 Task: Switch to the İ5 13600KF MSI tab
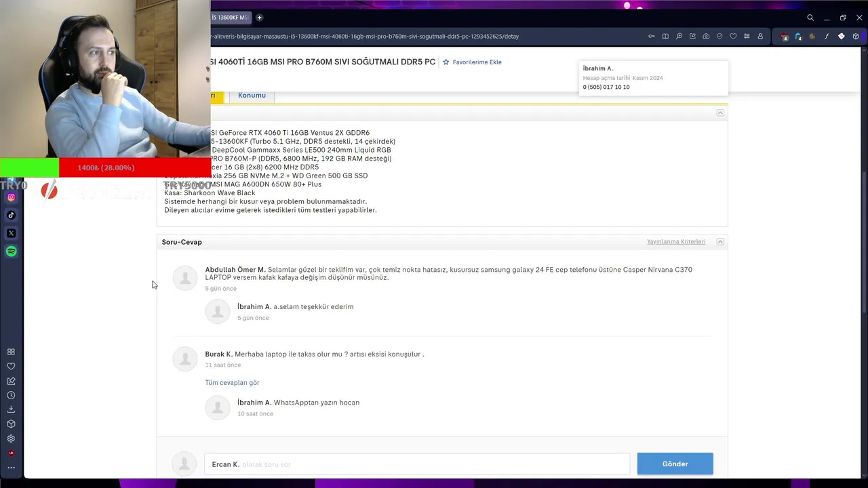click(230, 18)
